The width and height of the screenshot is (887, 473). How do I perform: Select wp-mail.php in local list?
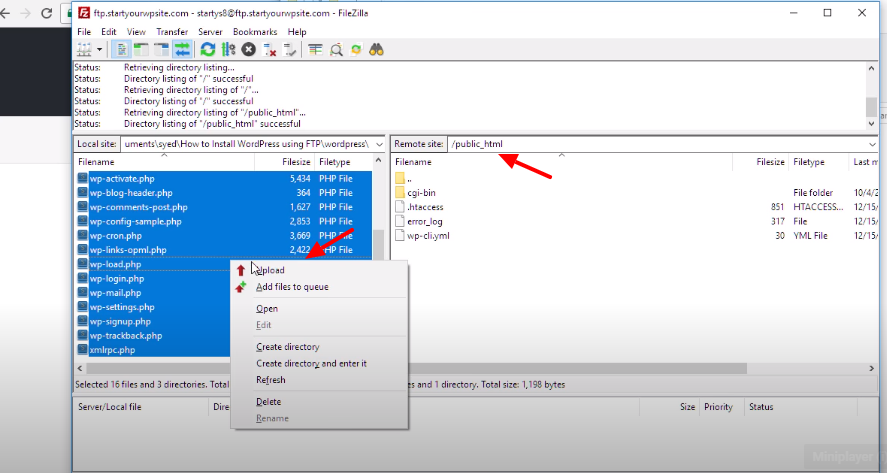(x=115, y=293)
